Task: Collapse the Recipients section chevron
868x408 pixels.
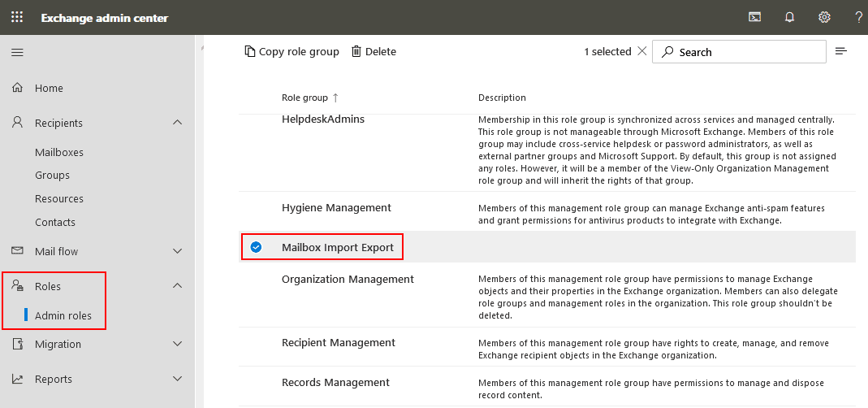Action: click(178, 123)
